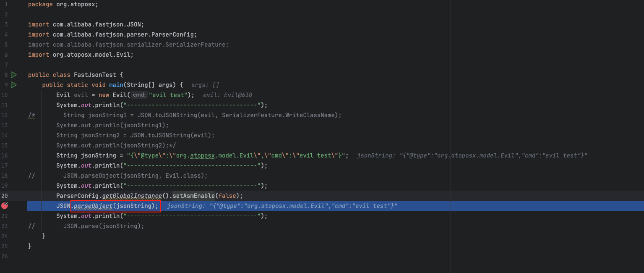The height and width of the screenshot is (273, 644).
Task: Click the parseObject method call in red box
Action: pyautogui.click(x=93, y=206)
